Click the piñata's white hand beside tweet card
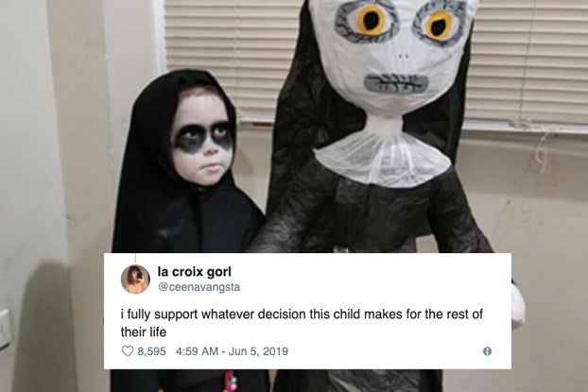The image size is (588, 392). pyautogui.click(x=518, y=307)
